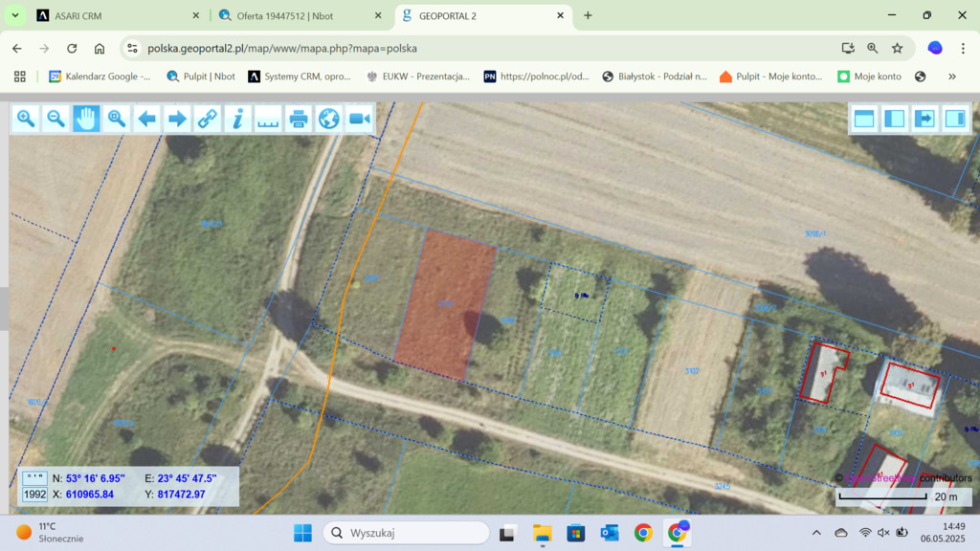Go to previous map view arrow
Screen dimensions: 980x551
146,119
